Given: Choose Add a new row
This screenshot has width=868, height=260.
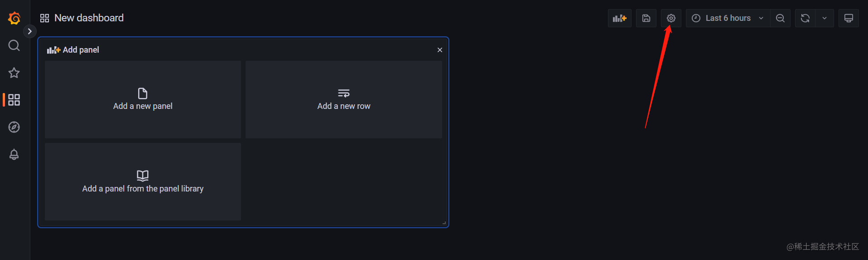Looking at the screenshot, I should (344, 99).
